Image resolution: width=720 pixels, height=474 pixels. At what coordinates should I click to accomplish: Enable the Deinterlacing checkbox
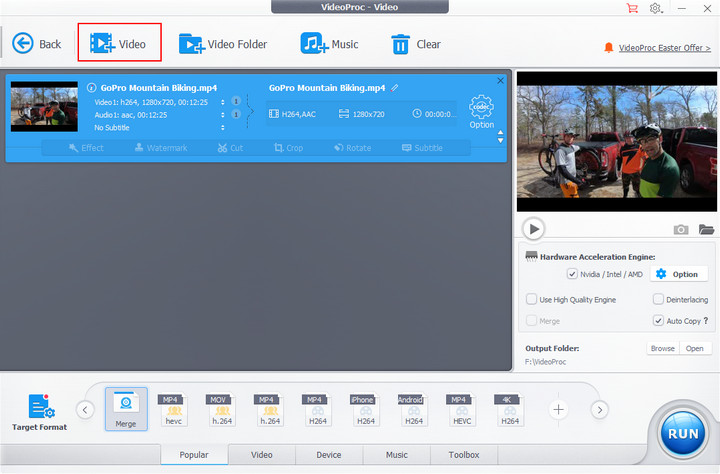658,299
